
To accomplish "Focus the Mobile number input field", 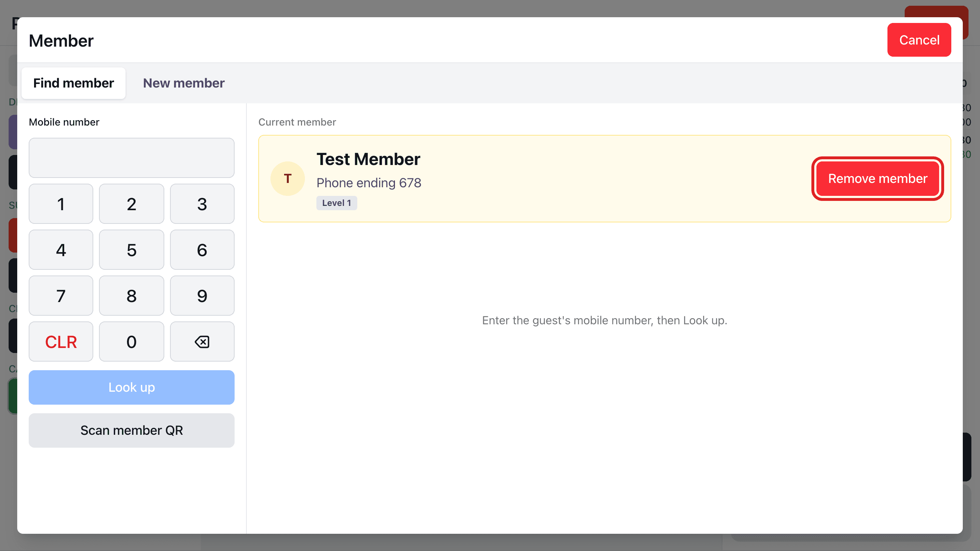I will pos(132,157).
